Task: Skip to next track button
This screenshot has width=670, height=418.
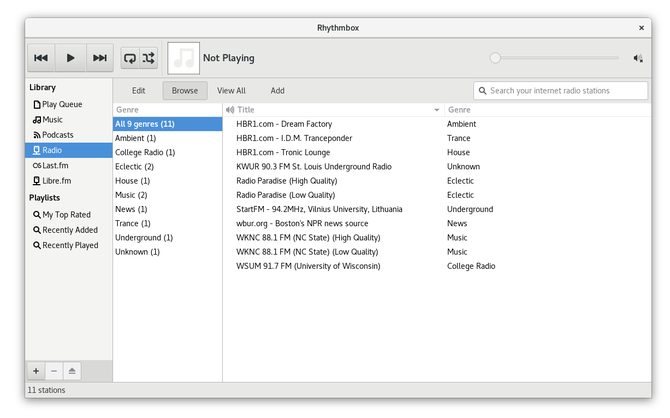Action: click(x=100, y=58)
